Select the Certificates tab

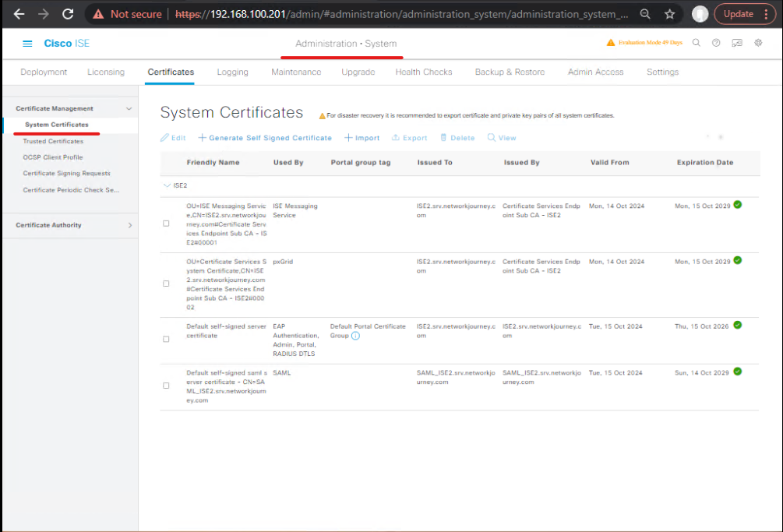(x=171, y=72)
